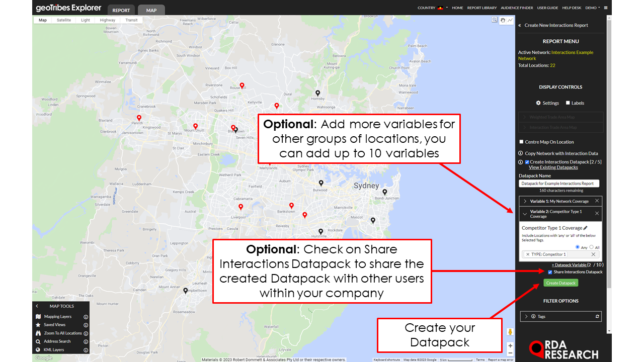The image size is (644, 362).
Task: Zoom in on the map
Action: [510, 346]
